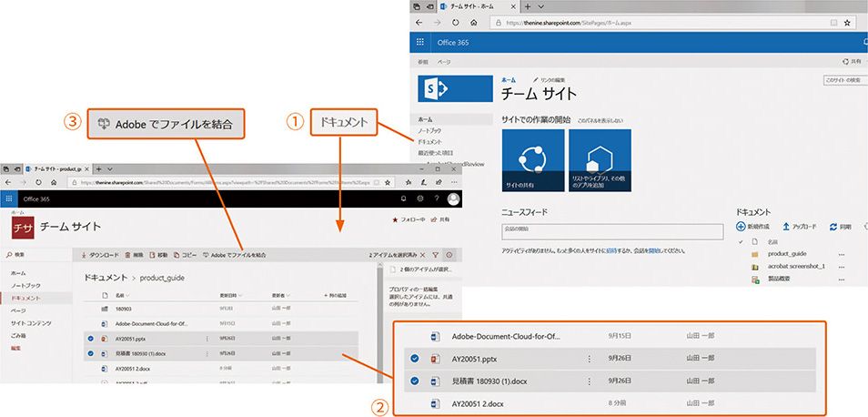Click home button in the product_guide browser window
This screenshot has height=417, width=868.
tap(53, 182)
